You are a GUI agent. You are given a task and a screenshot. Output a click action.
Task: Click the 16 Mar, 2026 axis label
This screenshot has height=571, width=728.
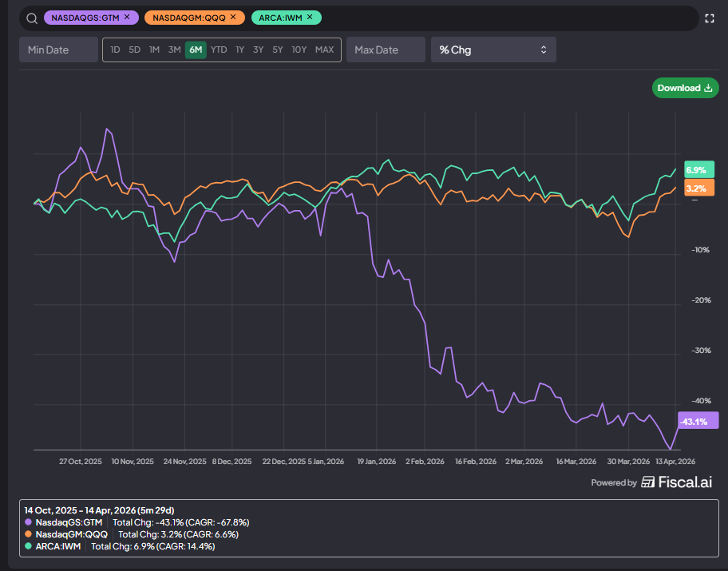tap(576, 462)
